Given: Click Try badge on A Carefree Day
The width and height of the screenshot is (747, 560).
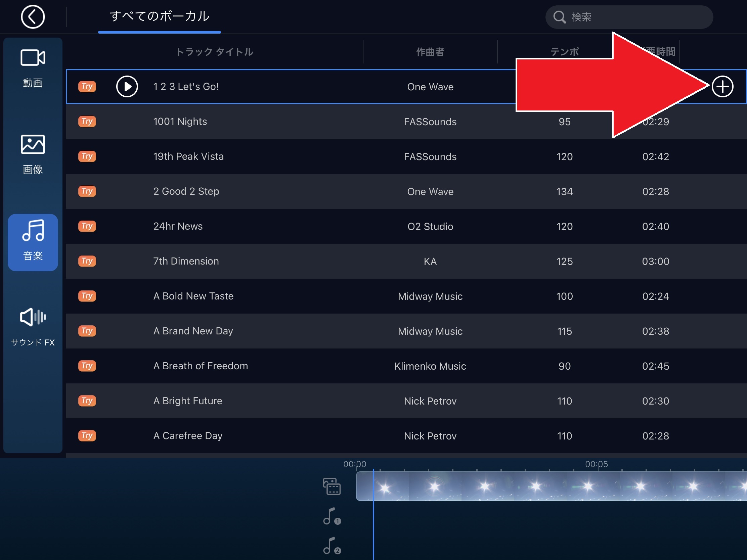Looking at the screenshot, I should [x=87, y=435].
